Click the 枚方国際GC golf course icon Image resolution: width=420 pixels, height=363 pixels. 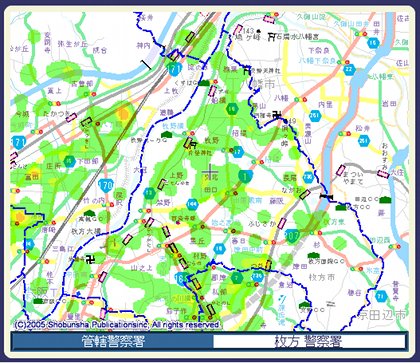(313, 255)
